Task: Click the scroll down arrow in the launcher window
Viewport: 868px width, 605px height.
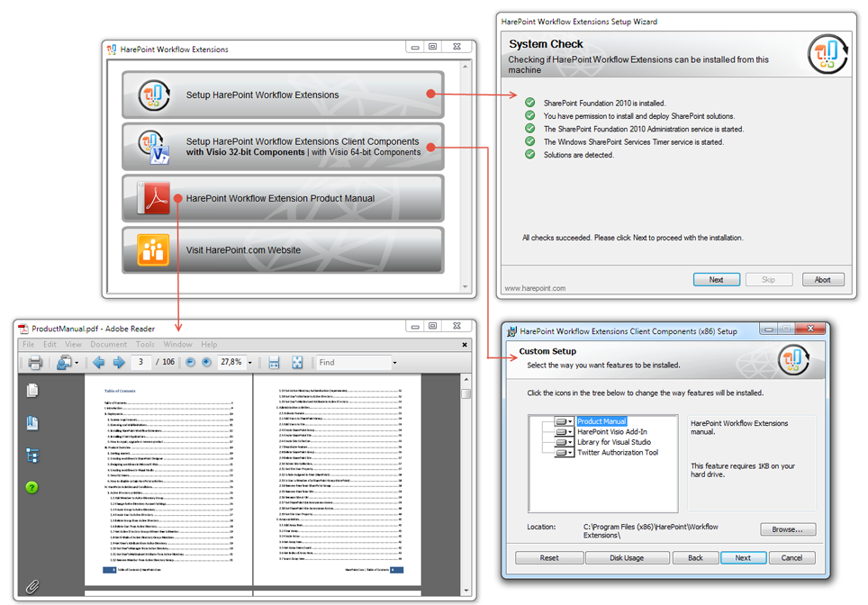Action: (x=465, y=286)
